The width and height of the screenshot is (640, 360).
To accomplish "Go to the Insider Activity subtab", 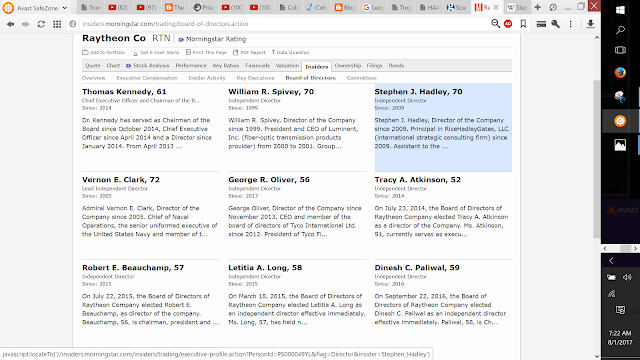I will click(207, 78).
